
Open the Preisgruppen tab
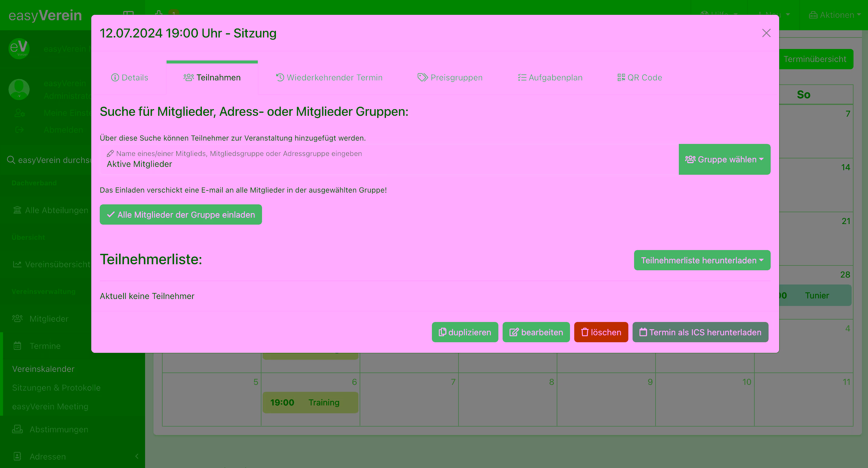pos(450,78)
